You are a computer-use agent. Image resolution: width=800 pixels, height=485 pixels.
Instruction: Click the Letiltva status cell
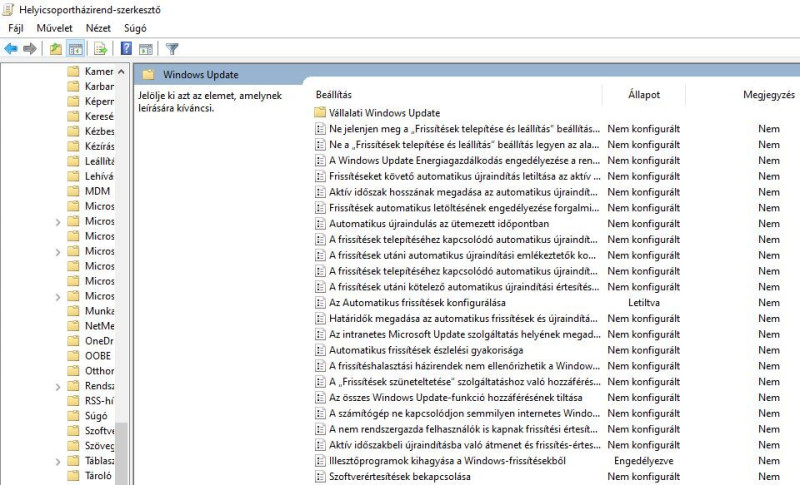pyautogui.click(x=644, y=302)
